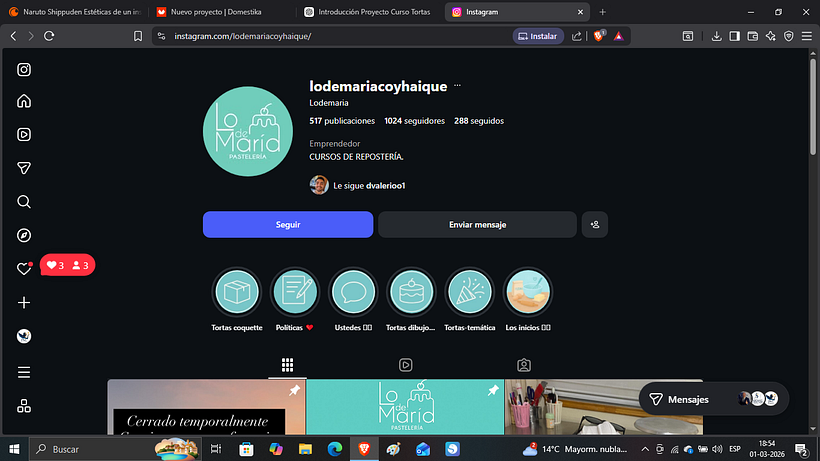Open Brave Shields lion icon
Viewport: 820px width, 461px height.
coord(599,36)
